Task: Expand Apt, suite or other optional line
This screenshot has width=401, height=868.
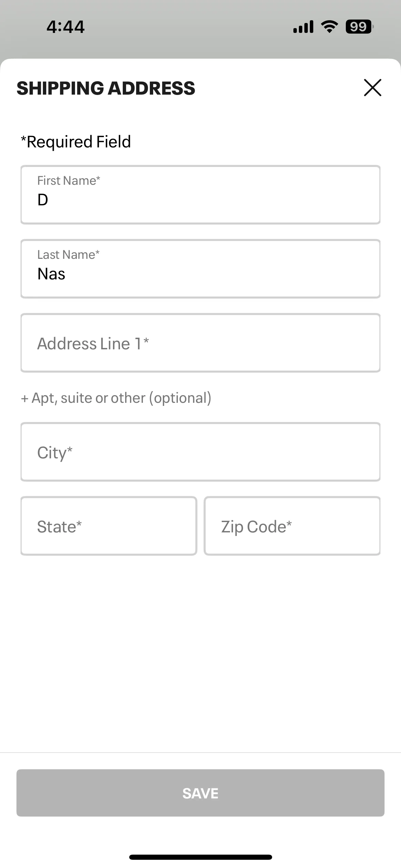Action: click(116, 398)
